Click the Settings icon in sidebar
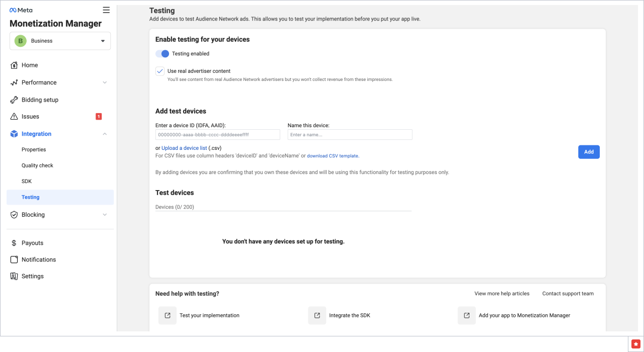The image size is (644, 352). (14, 277)
